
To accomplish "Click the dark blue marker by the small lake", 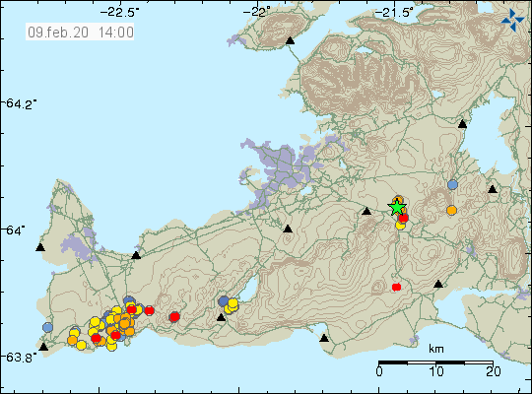I will [x=224, y=300].
